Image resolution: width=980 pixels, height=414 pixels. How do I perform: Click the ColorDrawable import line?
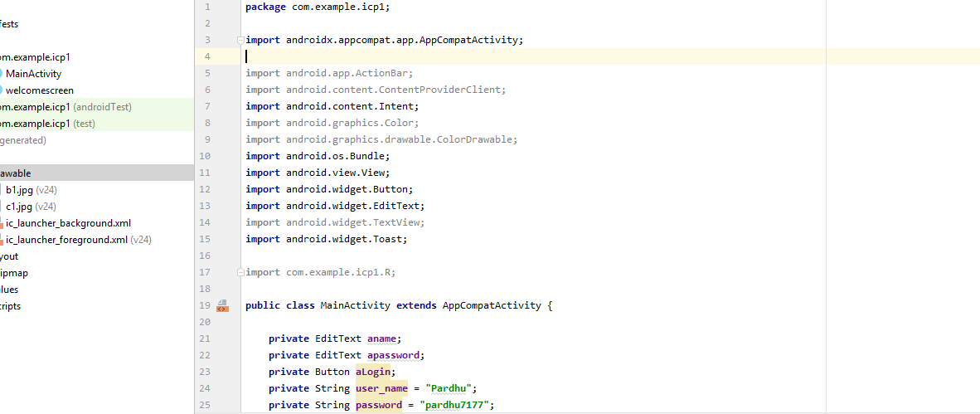coord(381,139)
